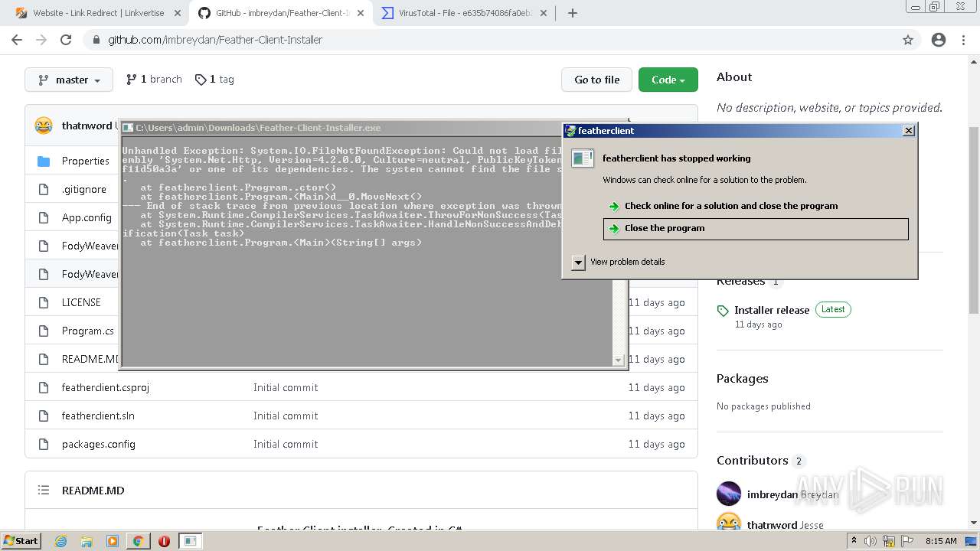
Task: Switch to Chrome in the taskbar
Action: [x=138, y=541]
